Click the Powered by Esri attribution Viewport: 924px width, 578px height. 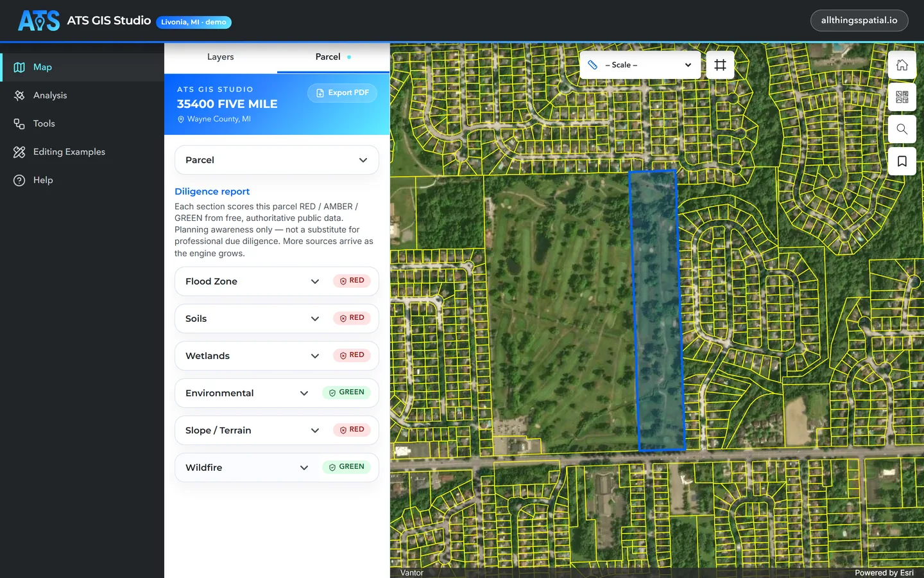tap(884, 573)
